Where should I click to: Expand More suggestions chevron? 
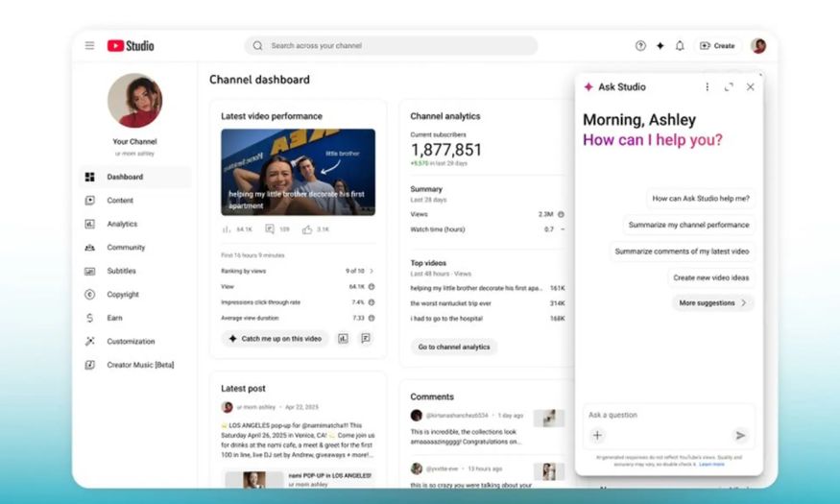click(x=744, y=302)
